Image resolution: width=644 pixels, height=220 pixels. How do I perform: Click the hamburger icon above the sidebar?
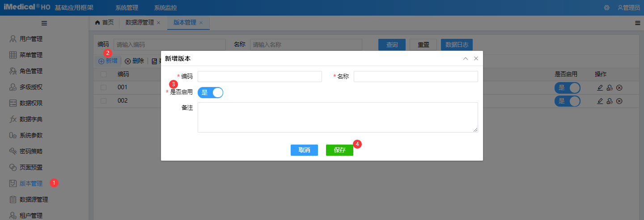pos(44,23)
